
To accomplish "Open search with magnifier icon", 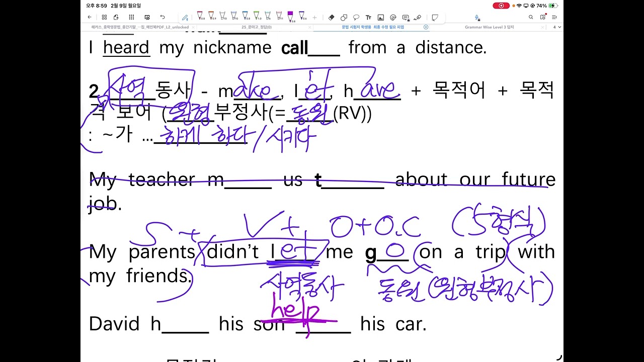I will [x=531, y=17].
